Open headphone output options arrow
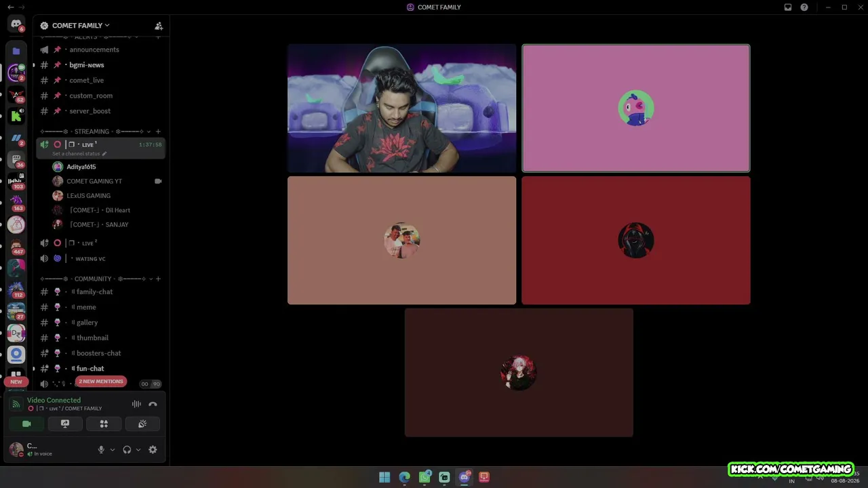This screenshot has width=868, height=488. point(138,449)
